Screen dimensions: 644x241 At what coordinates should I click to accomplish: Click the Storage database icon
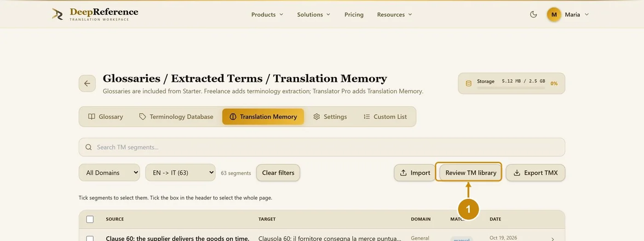(x=469, y=83)
